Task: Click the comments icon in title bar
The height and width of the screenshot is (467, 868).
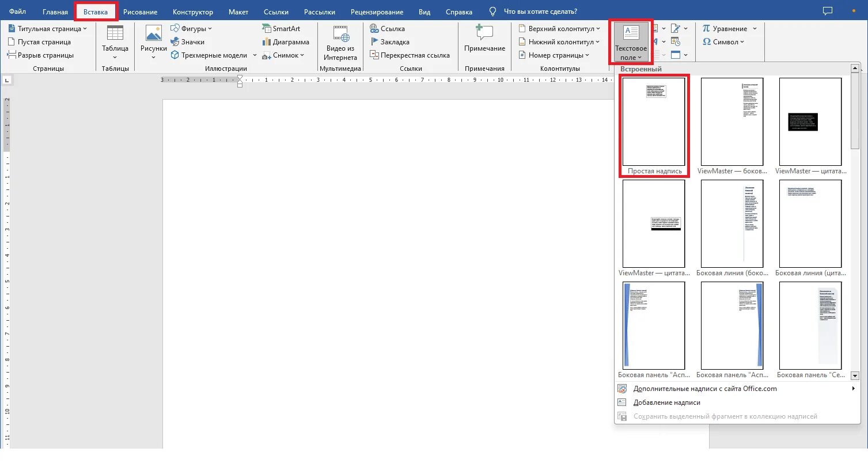Action: pos(828,11)
